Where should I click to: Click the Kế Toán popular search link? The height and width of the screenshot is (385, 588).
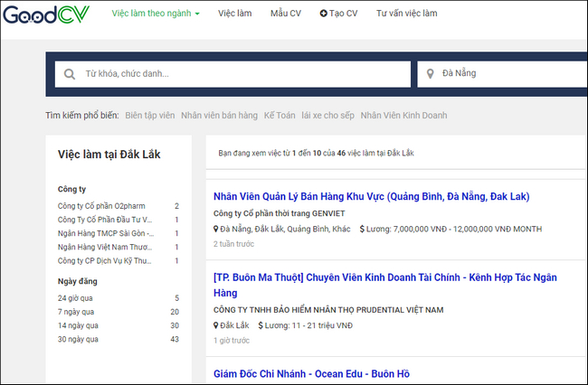click(281, 116)
